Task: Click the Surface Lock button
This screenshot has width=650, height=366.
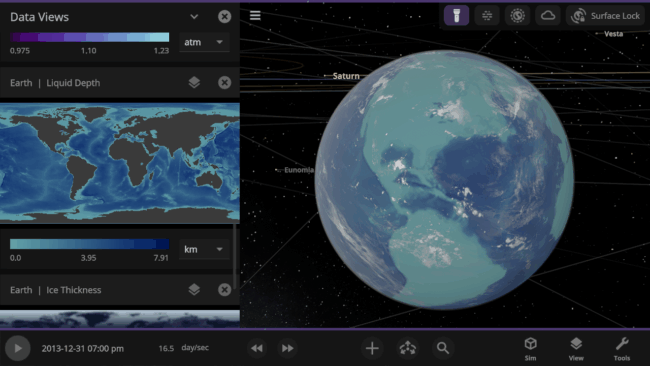Action: (x=605, y=16)
